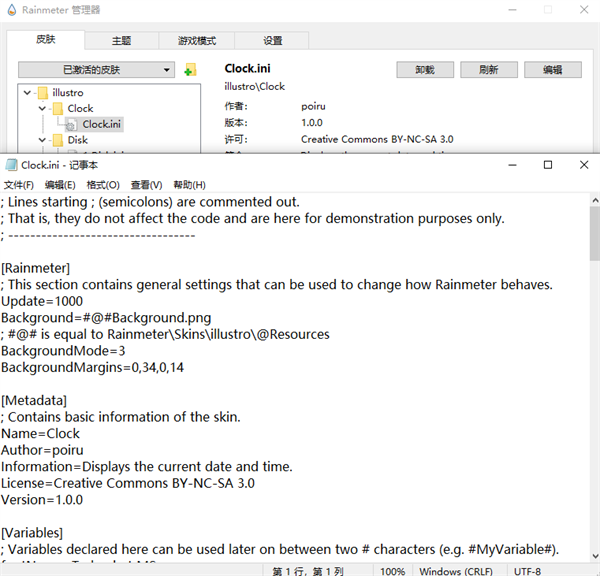Viewport: 600px width, 576px height.
Task: Collapse the illustro tree node
Action: (27, 93)
